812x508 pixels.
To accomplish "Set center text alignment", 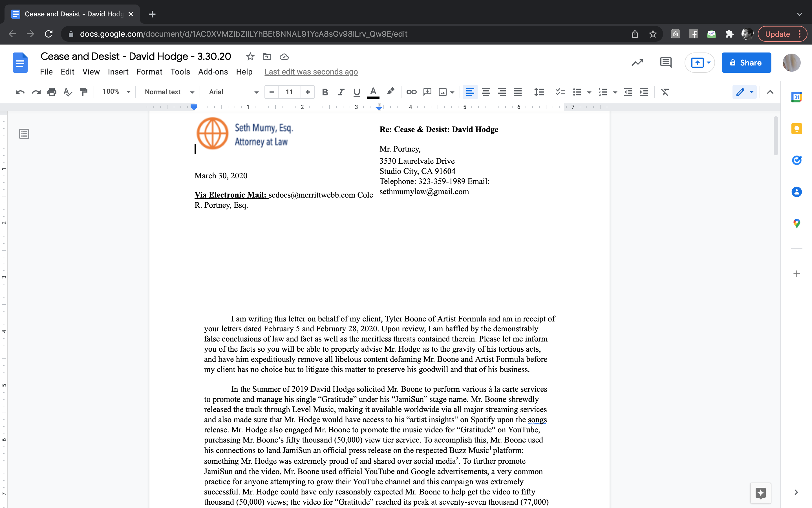I will tap(486, 92).
